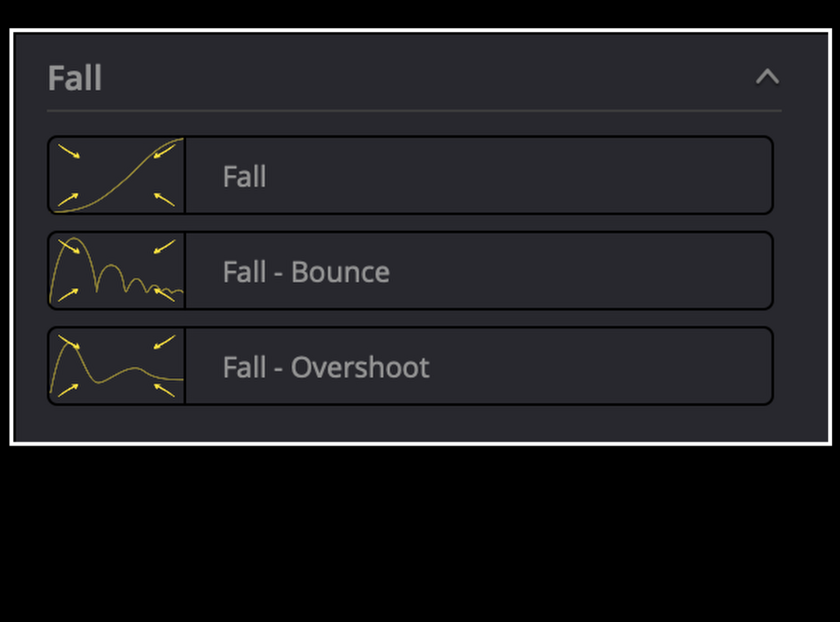Click the Fall - Overshoot curve preview icon
This screenshot has width=840, height=622.
click(117, 366)
